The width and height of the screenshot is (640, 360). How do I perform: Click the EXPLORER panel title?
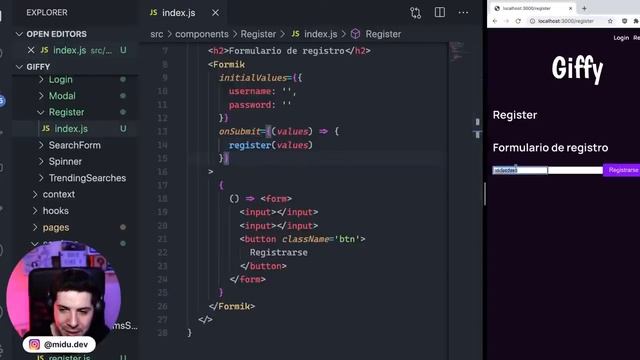(47, 13)
